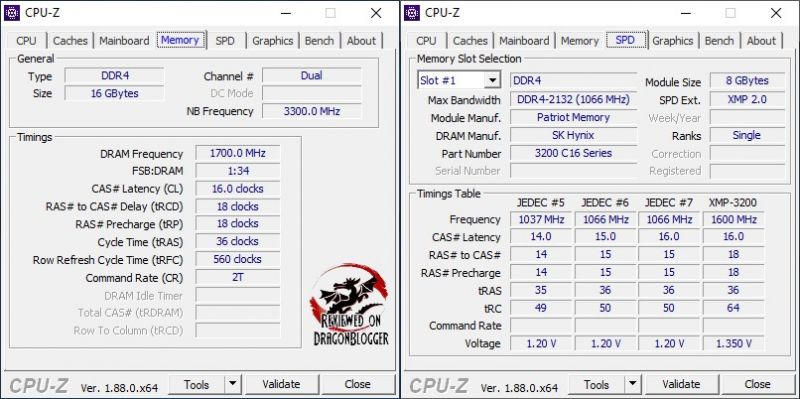The height and width of the screenshot is (399, 800).
Task: Click the Part Number 3200 C16 Series field
Action: 573,153
